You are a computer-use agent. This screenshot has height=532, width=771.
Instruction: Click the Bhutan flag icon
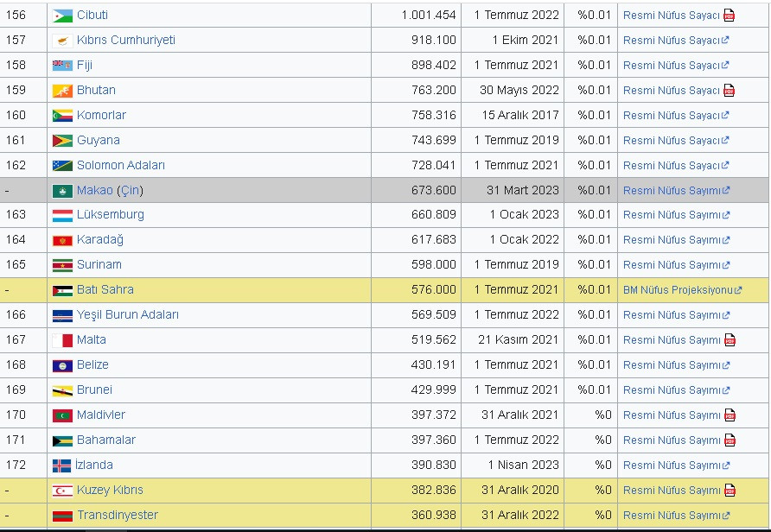tap(61, 91)
